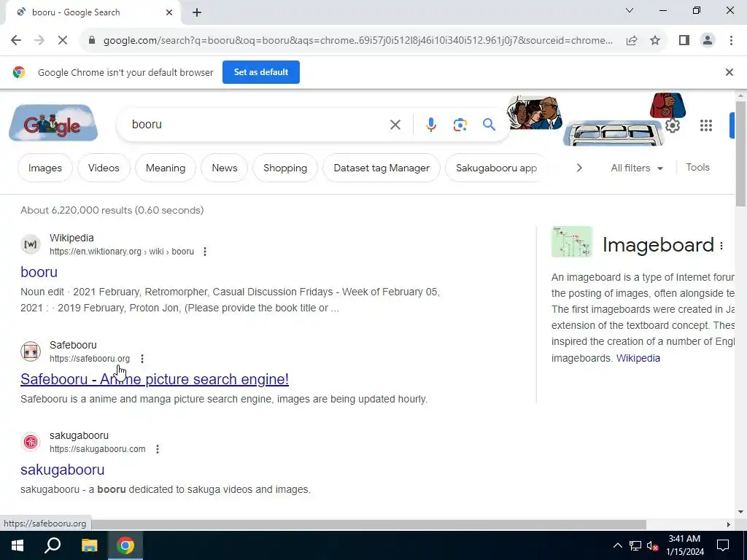Open taskbar clock showing 3:41 AM
747x560 pixels.
[684, 545]
